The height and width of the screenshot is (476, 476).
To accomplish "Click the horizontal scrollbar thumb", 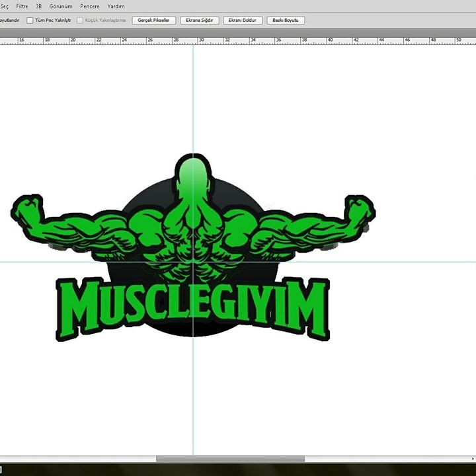I will coord(230,458).
